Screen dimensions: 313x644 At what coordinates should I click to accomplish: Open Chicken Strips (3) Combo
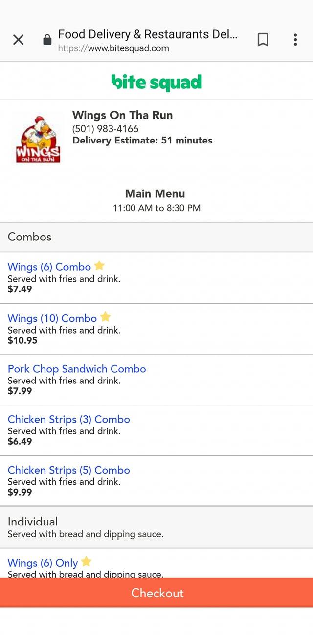[69, 420]
